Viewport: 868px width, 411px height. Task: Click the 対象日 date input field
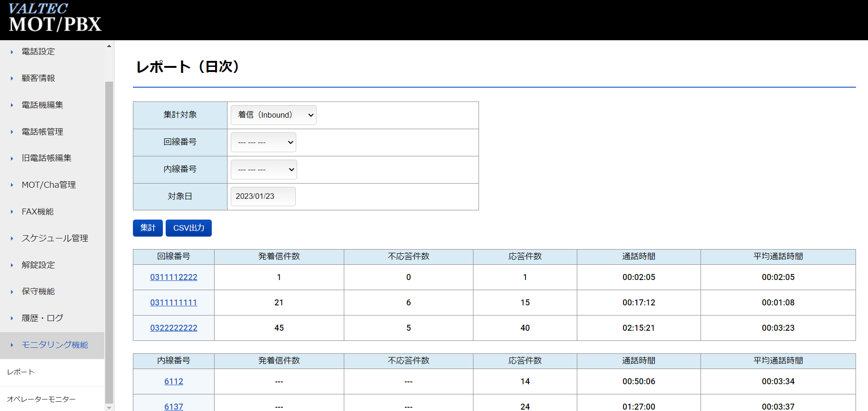click(263, 197)
